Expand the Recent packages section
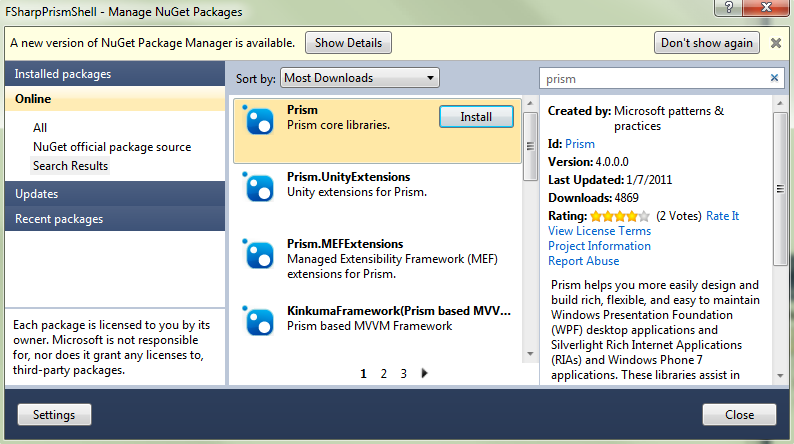This screenshot has width=794, height=444. (115, 219)
